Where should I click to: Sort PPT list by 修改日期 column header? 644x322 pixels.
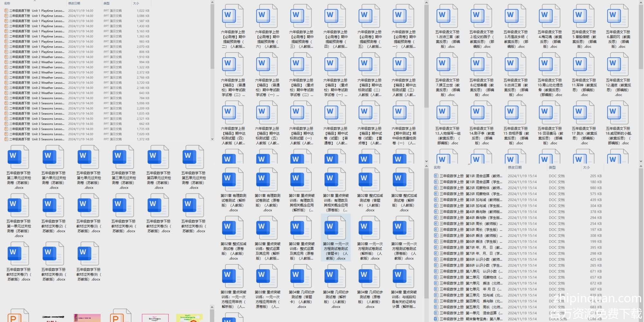pyautogui.click(x=74, y=3)
